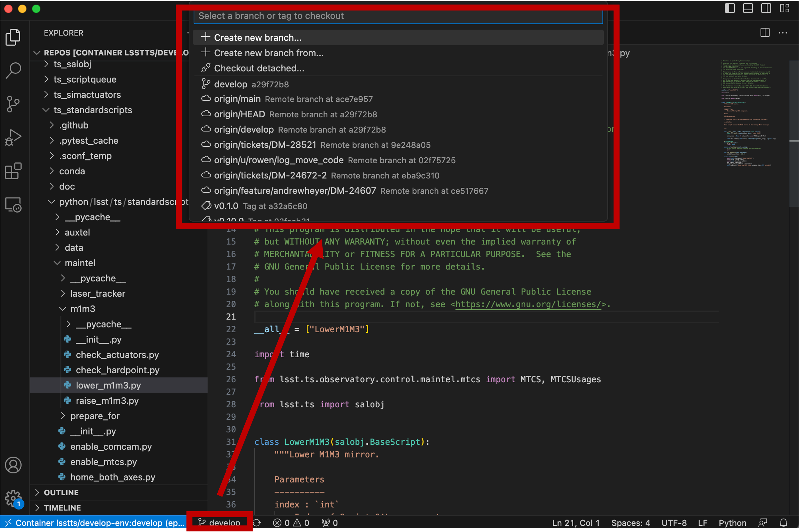Toggle secondary sidebar layout button
Image resolution: width=800 pixels, height=532 pixels.
[766, 8]
